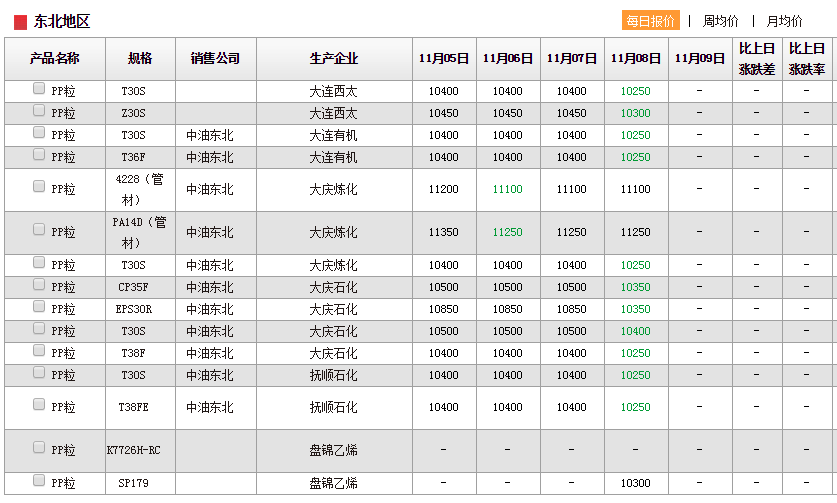Viewport: 837px width, 503px height.
Task: Click the 生产企业 column header
Action: click(334, 59)
